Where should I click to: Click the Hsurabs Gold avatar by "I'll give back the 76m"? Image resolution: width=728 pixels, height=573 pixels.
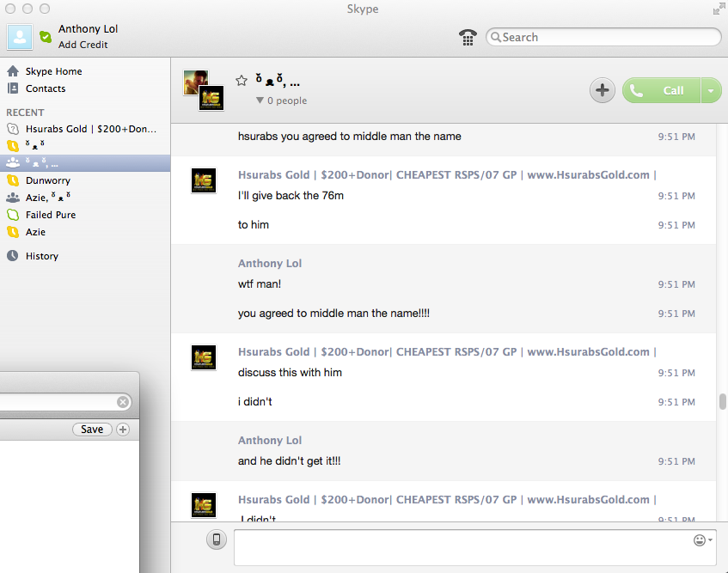click(204, 180)
